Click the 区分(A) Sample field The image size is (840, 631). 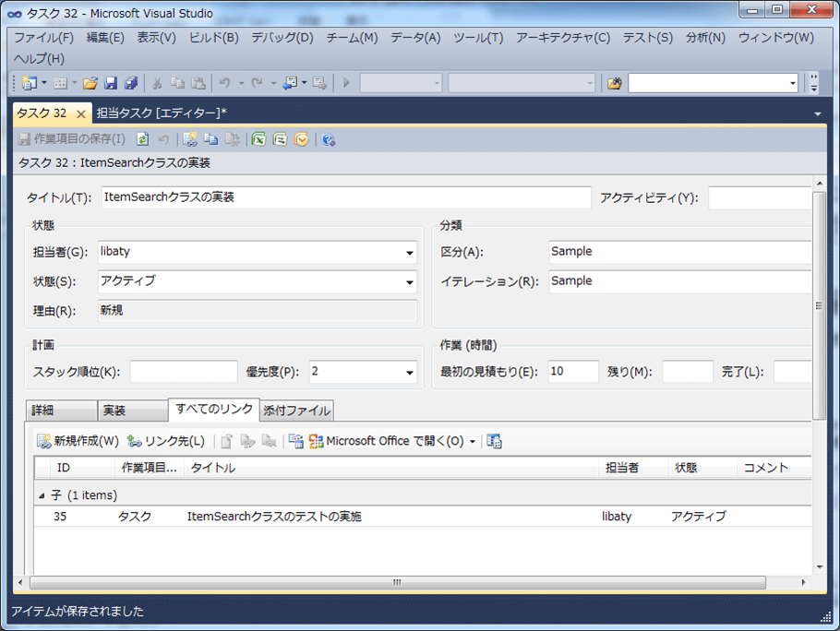[x=679, y=252]
